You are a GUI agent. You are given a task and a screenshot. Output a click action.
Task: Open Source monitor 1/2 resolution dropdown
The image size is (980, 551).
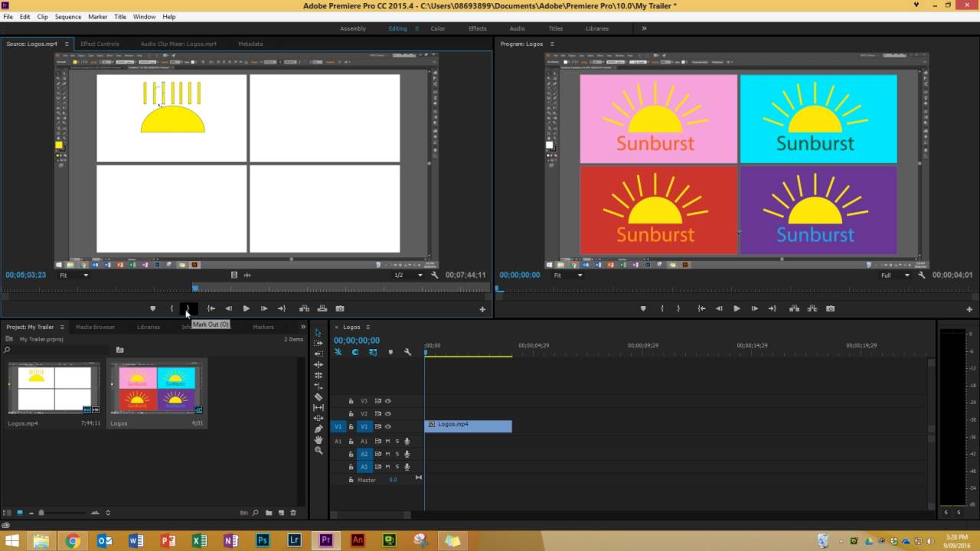(x=408, y=275)
